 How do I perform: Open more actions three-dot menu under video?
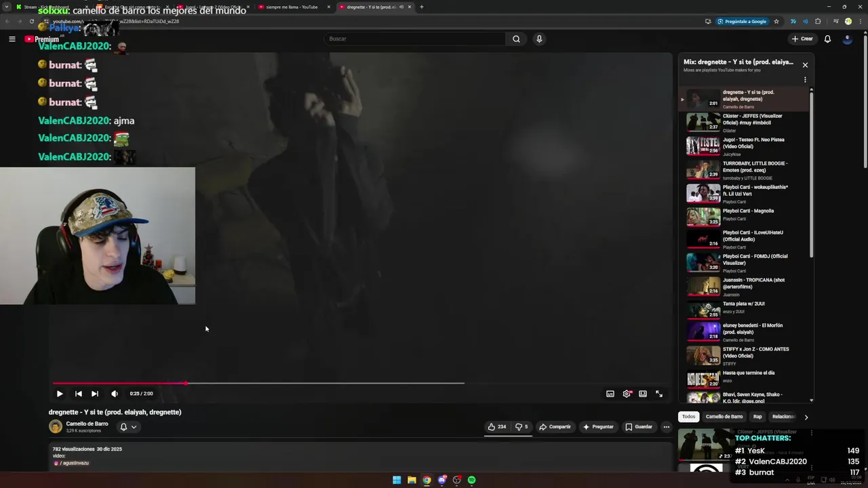pos(667,427)
